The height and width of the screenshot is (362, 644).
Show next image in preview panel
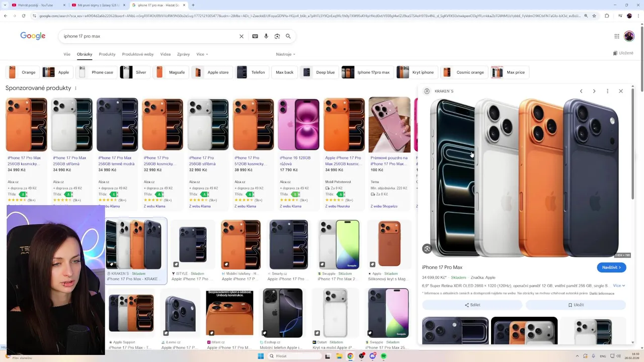pyautogui.click(x=594, y=91)
